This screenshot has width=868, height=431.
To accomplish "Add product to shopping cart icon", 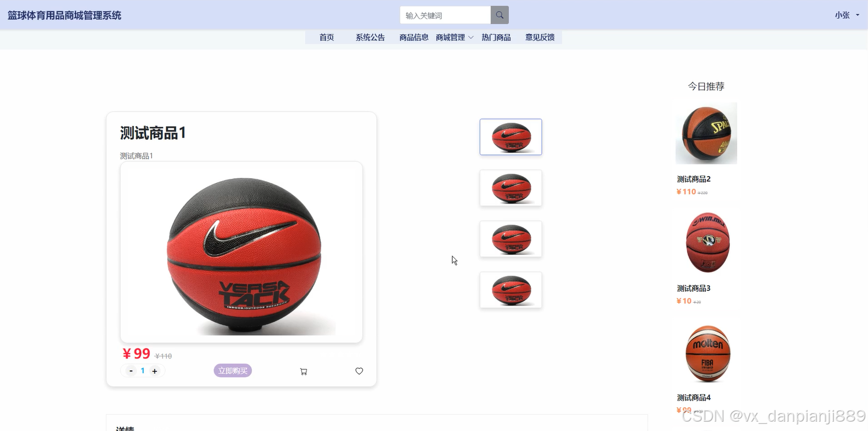I will click(304, 372).
